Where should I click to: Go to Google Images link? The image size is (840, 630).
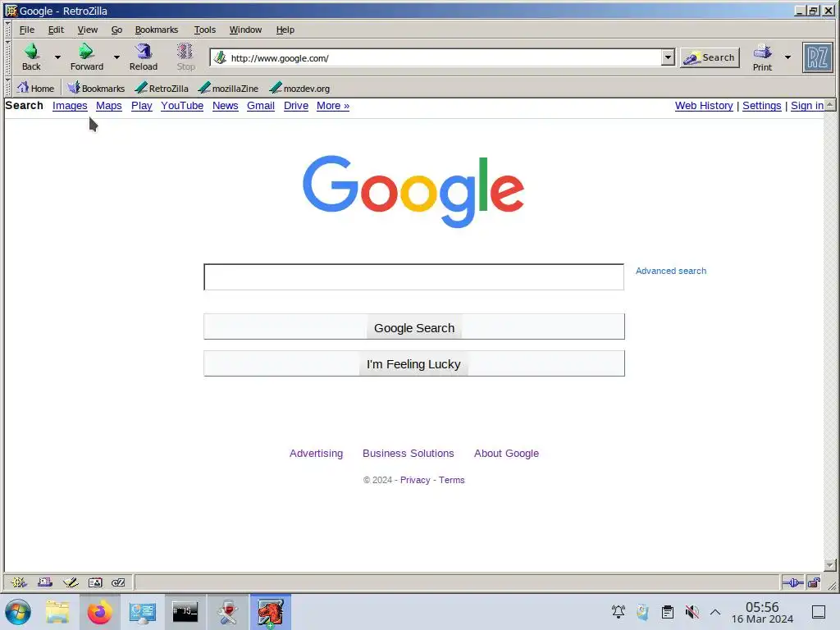(70, 106)
